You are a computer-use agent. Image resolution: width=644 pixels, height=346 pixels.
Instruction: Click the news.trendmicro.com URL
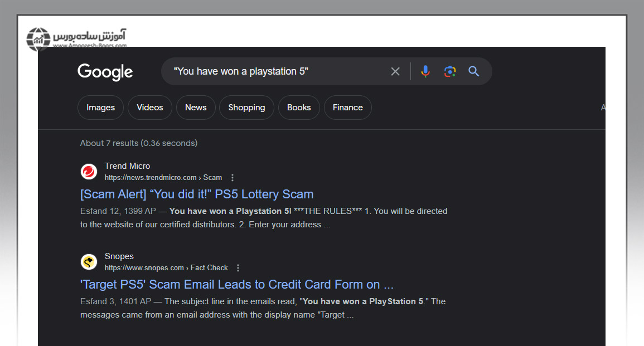click(163, 178)
